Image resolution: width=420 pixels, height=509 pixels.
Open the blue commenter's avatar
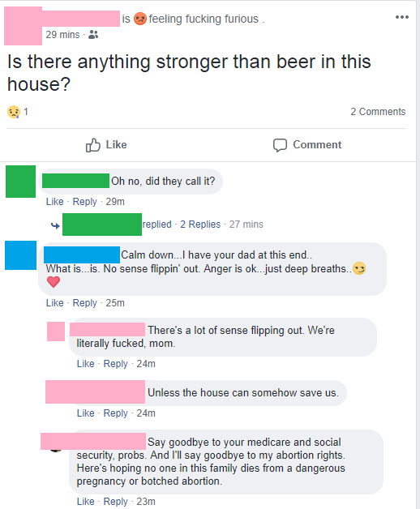click(x=20, y=255)
